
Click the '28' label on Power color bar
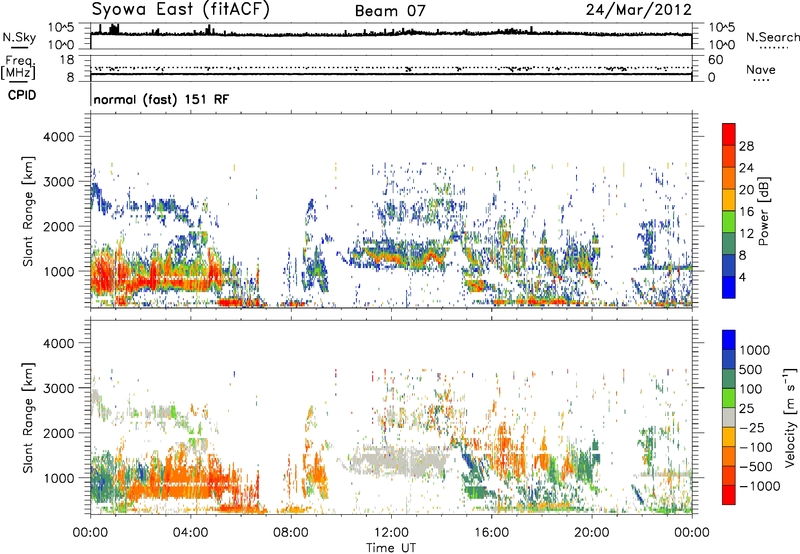(x=746, y=146)
